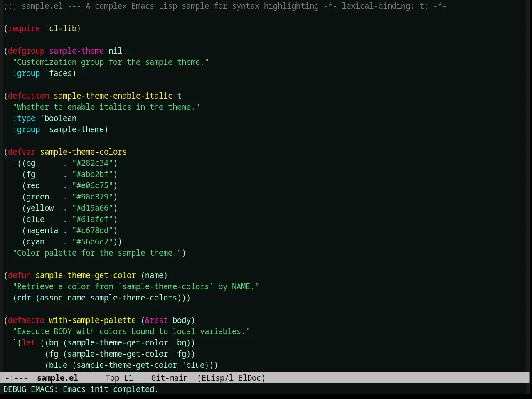
Task: Click the cyan key in color alist
Action: click(35, 241)
